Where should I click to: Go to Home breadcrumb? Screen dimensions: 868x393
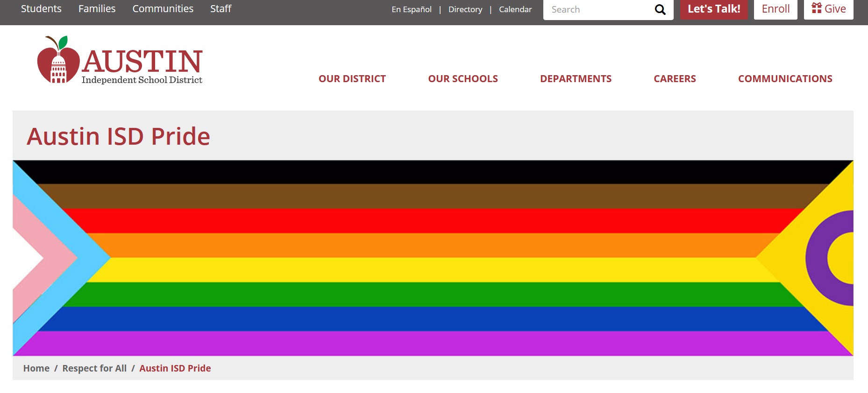pyautogui.click(x=36, y=368)
